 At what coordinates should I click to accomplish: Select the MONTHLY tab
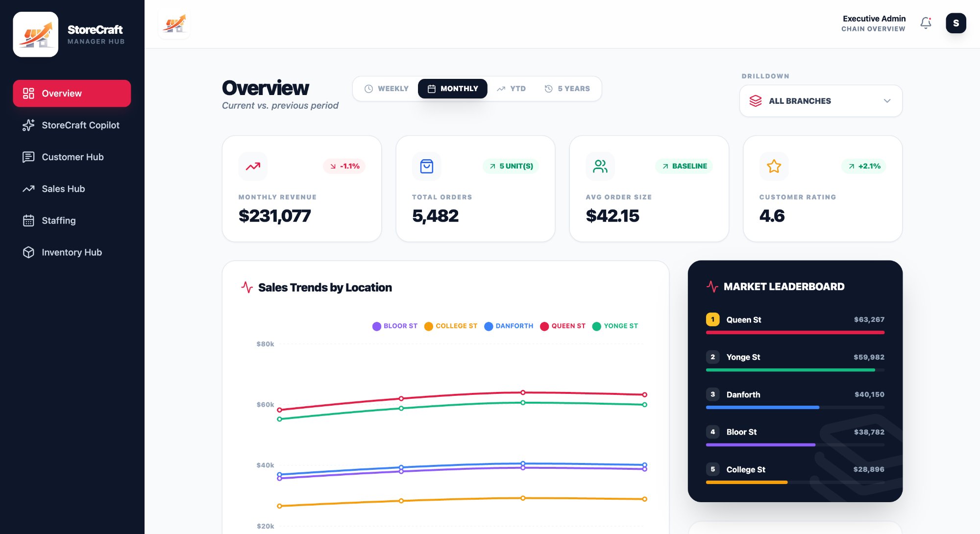[x=452, y=89]
